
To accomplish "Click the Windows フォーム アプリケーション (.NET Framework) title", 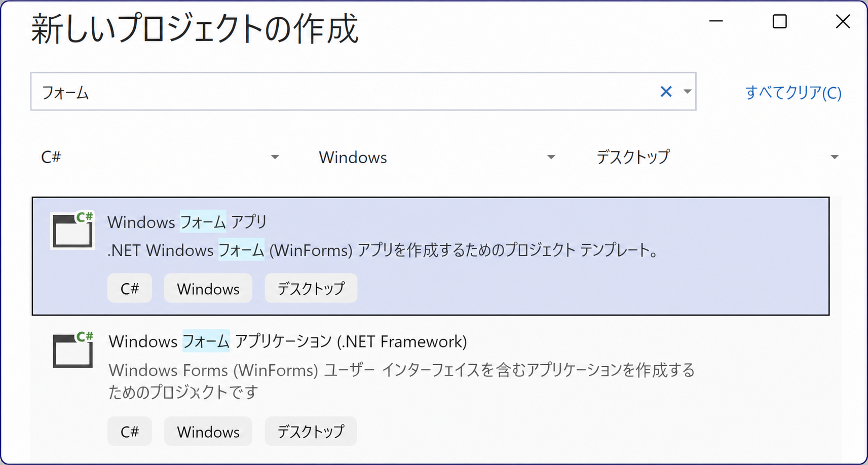I will [x=287, y=341].
